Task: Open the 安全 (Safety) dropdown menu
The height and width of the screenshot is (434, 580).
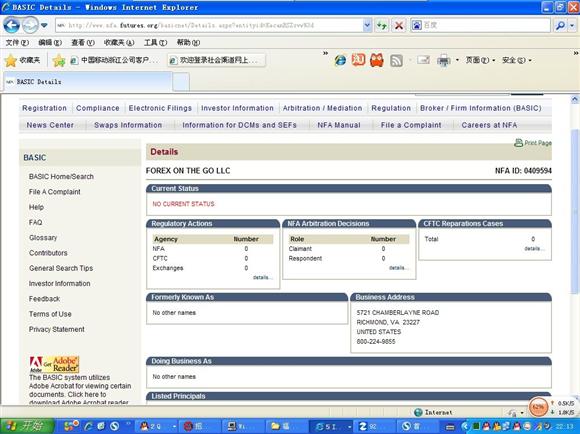Action: (516, 60)
